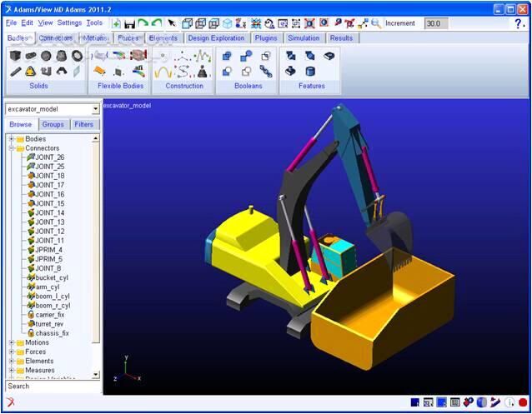Expand the Forces tree folder
Viewport: 532px width, 414px height.
click(x=12, y=352)
